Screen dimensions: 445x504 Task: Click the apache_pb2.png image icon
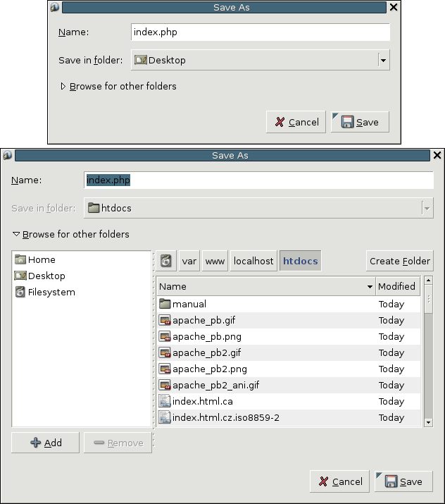165,369
